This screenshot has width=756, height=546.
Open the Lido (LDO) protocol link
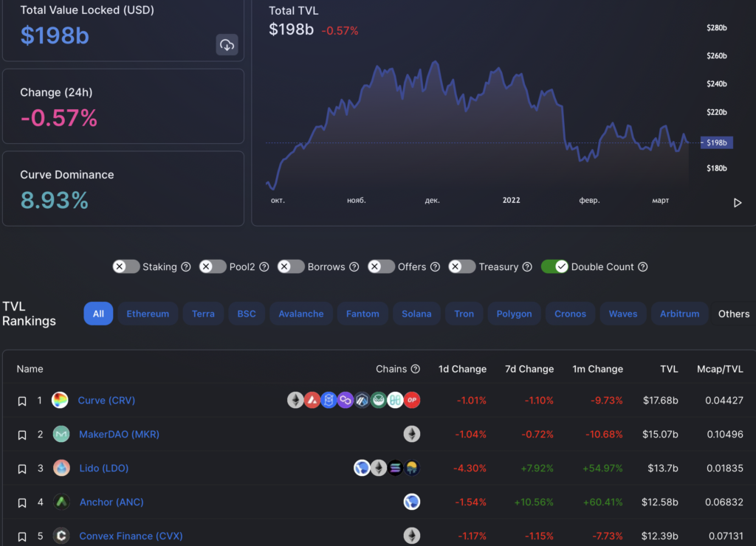point(103,468)
